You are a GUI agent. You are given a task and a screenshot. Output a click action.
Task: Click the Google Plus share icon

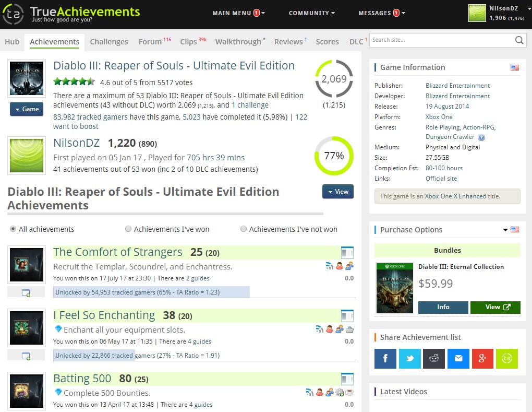coord(482,358)
